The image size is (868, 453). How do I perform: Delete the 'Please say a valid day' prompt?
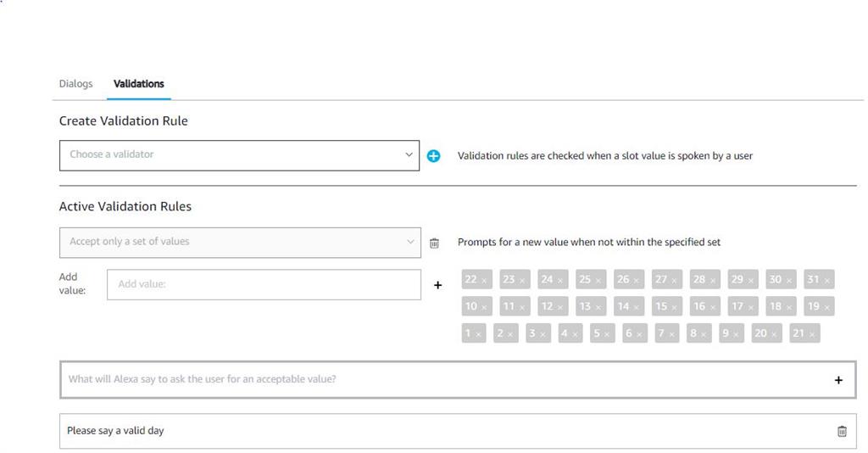[x=842, y=431]
